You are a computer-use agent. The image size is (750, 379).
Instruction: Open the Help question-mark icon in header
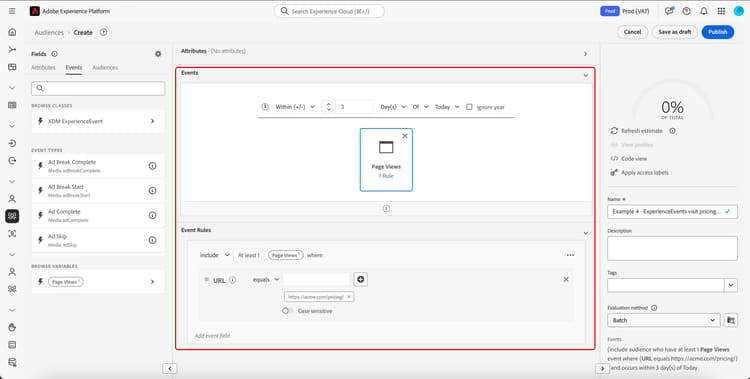tap(686, 11)
